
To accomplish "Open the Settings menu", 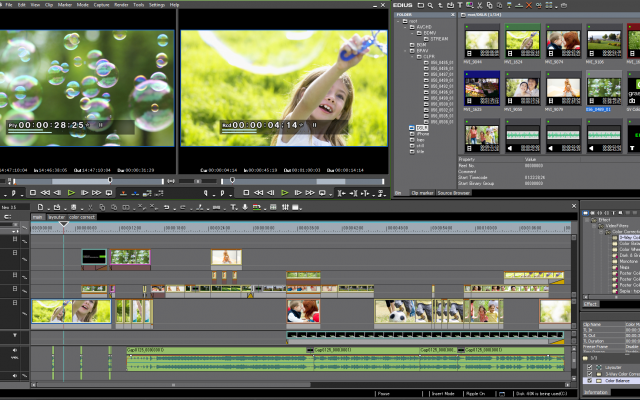I will point(157,5).
